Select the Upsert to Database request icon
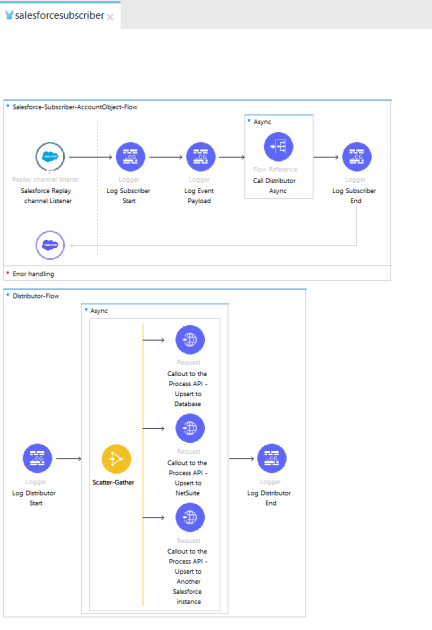This screenshot has width=432, height=630. pos(190,340)
